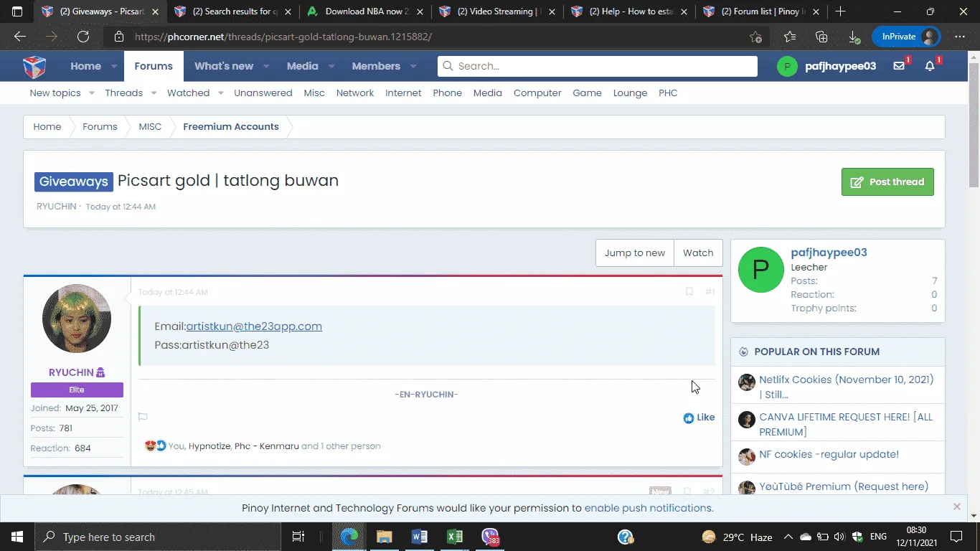Screen dimensions: 980x551
Task: Click the browser Back arrow
Action: 20,37
